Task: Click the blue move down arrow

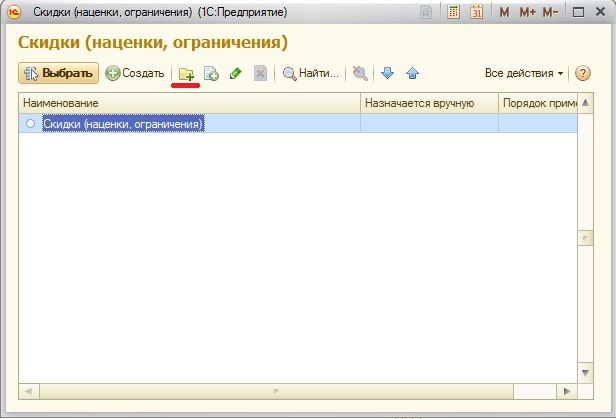Action: coord(388,74)
